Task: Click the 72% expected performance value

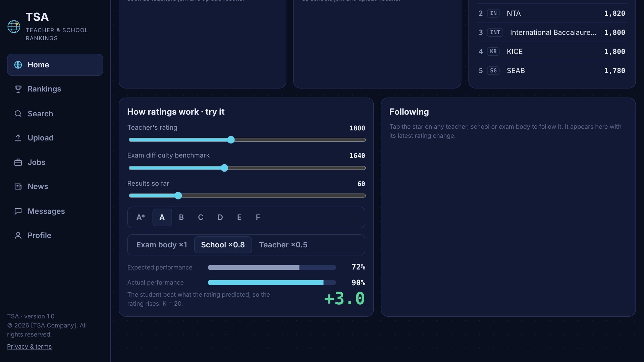Action: pos(358,267)
